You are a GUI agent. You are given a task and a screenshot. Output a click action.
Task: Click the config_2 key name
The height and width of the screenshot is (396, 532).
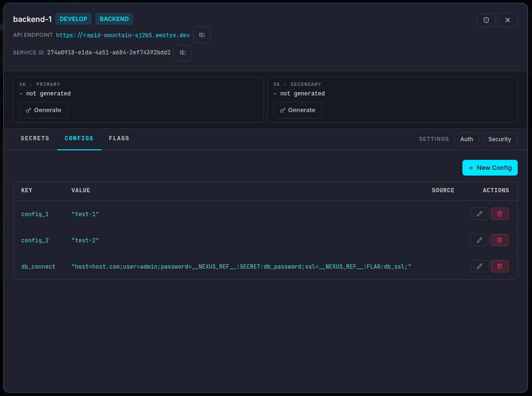(x=35, y=240)
